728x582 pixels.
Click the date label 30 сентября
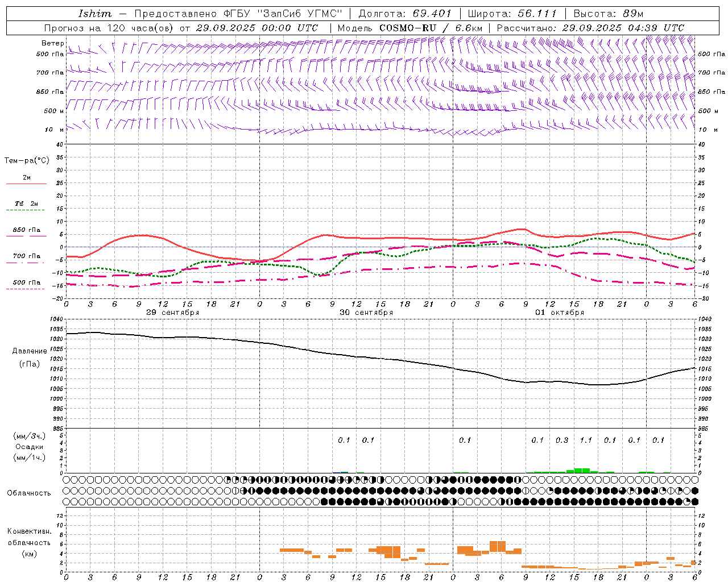click(x=366, y=313)
